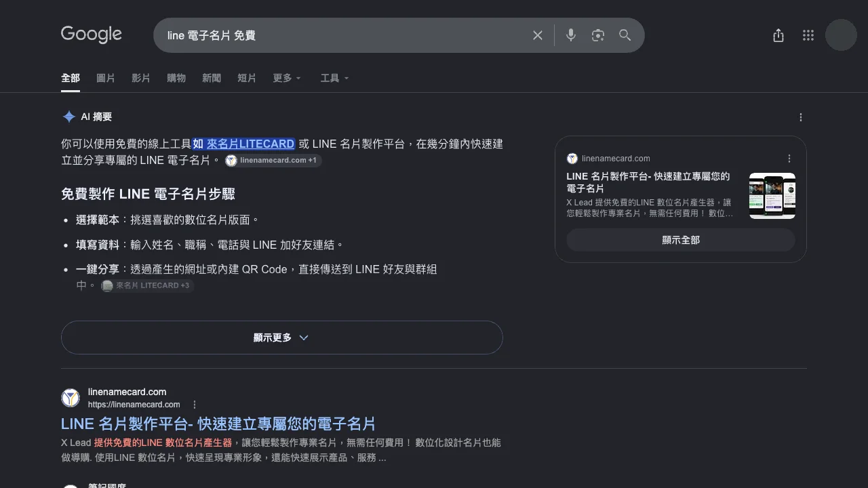Click the https://linenamecard.com URL text
Viewport: 868px width, 488px height.
134,405
